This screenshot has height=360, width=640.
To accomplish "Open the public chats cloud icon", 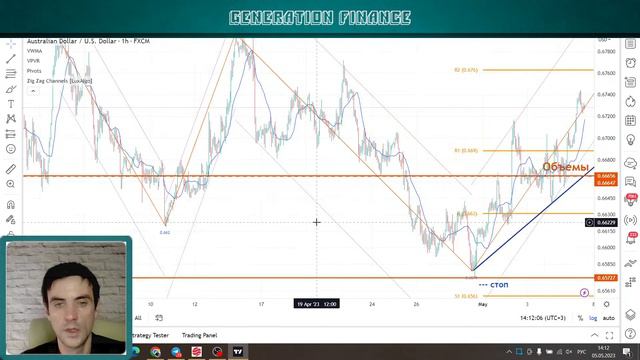I will click(630, 163).
